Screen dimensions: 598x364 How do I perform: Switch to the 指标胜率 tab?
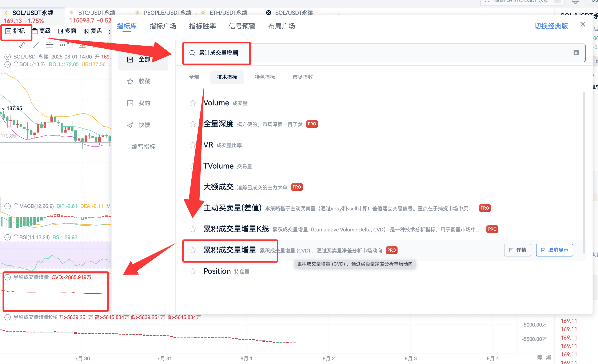click(202, 26)
